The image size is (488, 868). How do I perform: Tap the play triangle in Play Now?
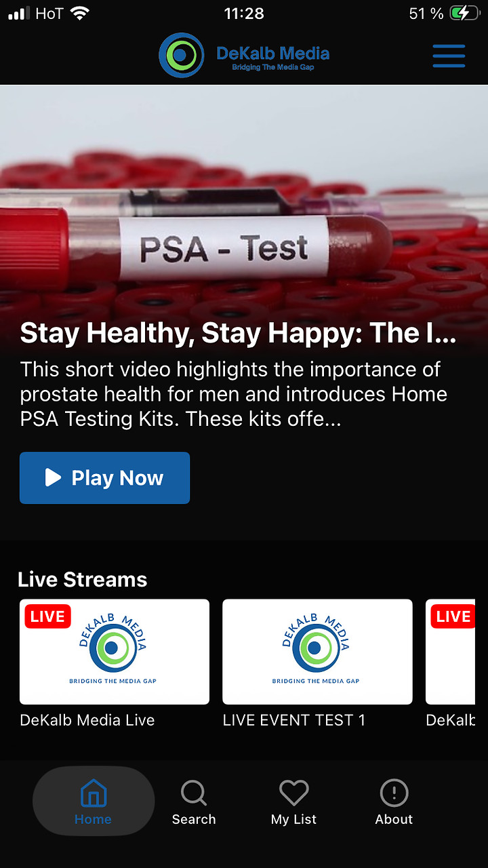53,477
